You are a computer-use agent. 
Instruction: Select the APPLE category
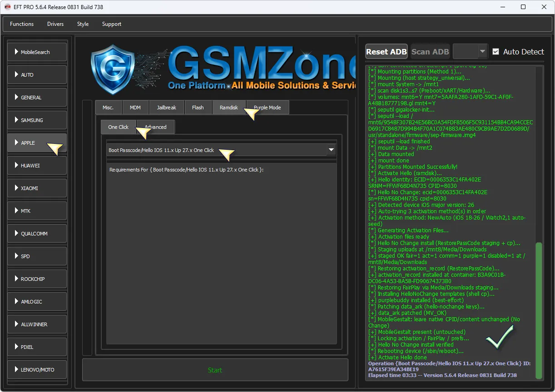37,143
